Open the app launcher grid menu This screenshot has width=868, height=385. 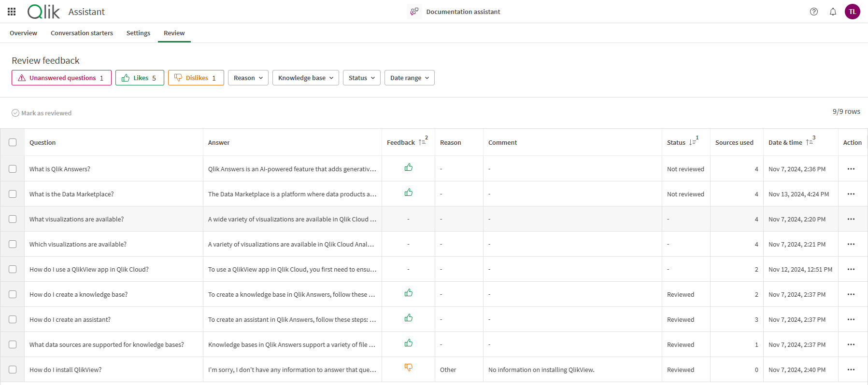[x=12, y=12]
